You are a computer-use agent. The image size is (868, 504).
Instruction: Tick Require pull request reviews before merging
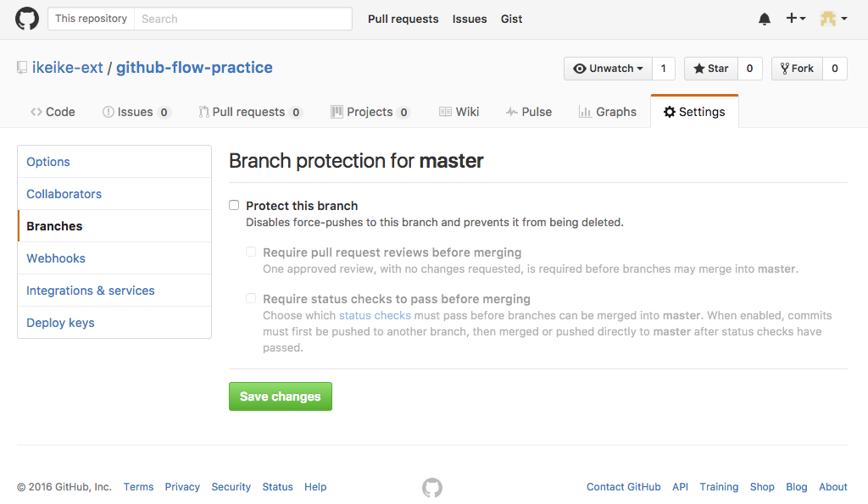[251, 252]
